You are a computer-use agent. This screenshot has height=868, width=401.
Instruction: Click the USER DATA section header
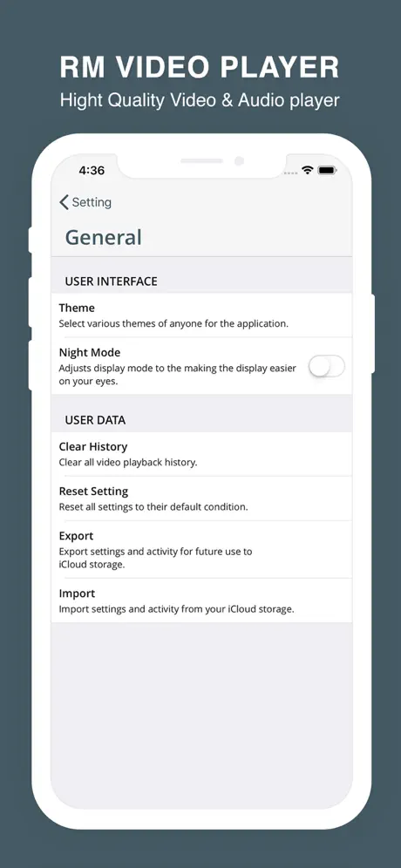tap(95, 420)
